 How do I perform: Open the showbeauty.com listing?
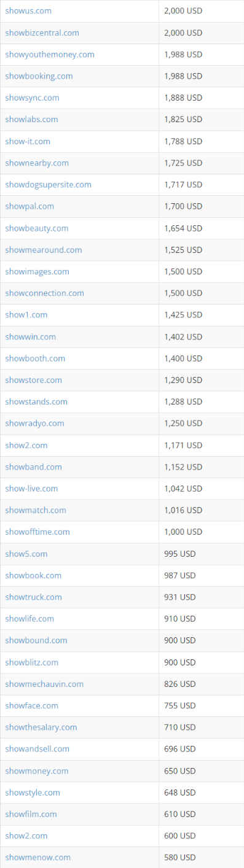(x=37, y=228)
